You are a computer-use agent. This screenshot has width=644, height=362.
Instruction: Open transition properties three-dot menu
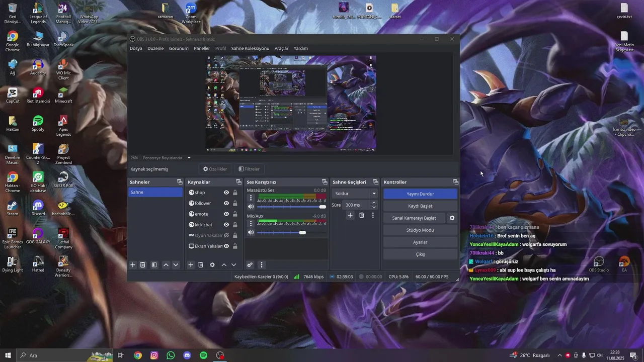[x=373, y=215]
